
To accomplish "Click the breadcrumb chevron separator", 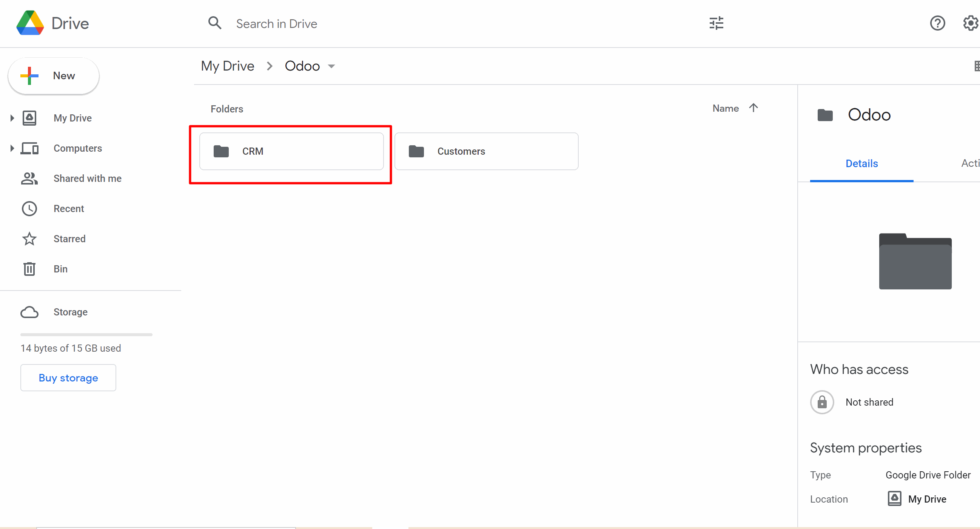I will [x=270, y=66].
